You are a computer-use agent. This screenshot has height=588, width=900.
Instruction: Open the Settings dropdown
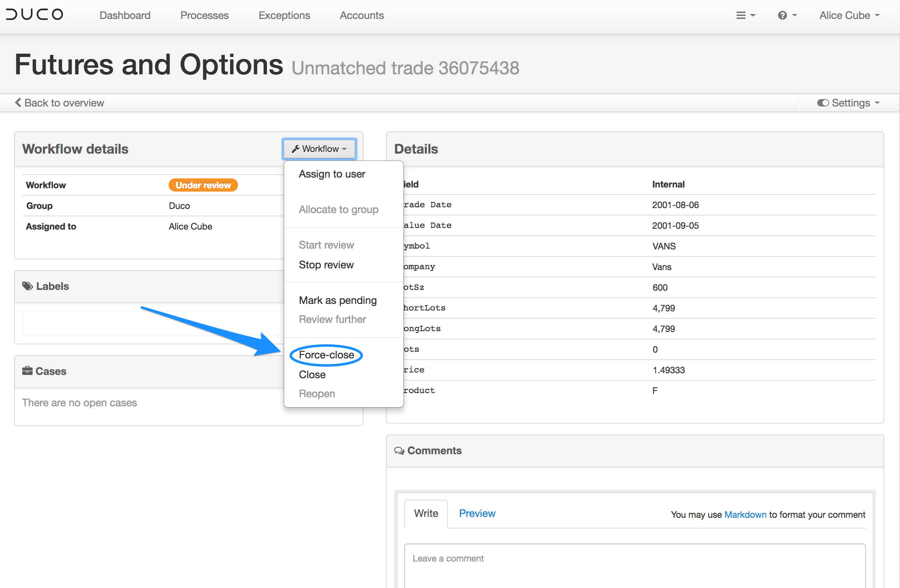click(848, 103)
